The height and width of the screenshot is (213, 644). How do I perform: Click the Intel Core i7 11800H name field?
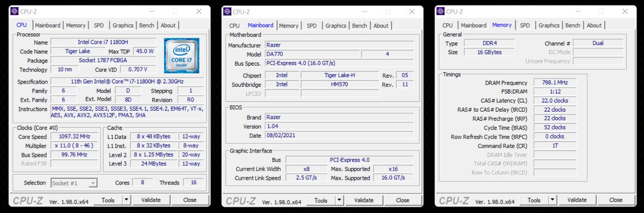(x=103, y=42)
